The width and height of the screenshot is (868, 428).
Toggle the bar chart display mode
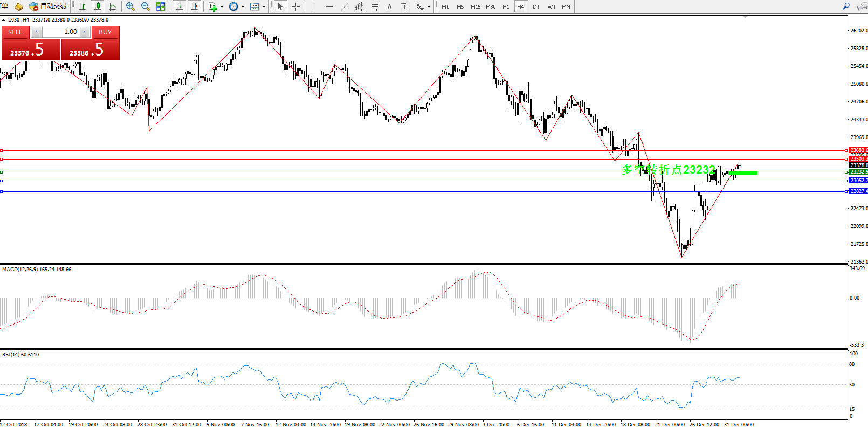(82, 6)
